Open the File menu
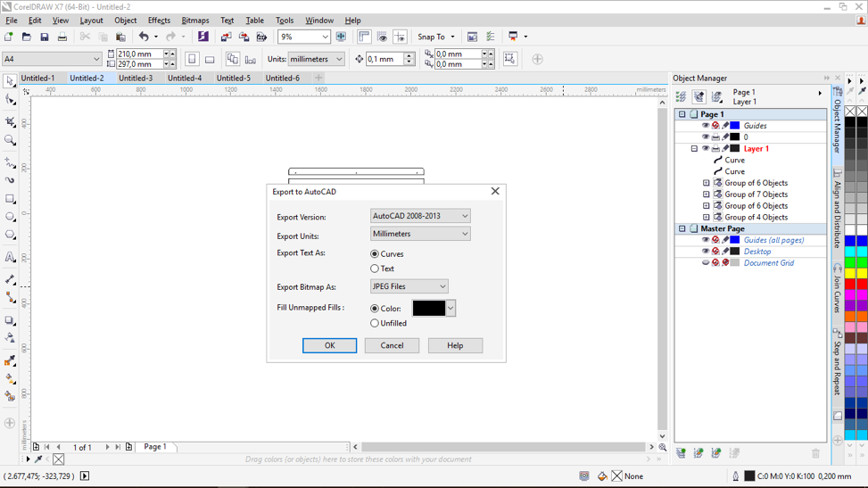 (11, 21)
